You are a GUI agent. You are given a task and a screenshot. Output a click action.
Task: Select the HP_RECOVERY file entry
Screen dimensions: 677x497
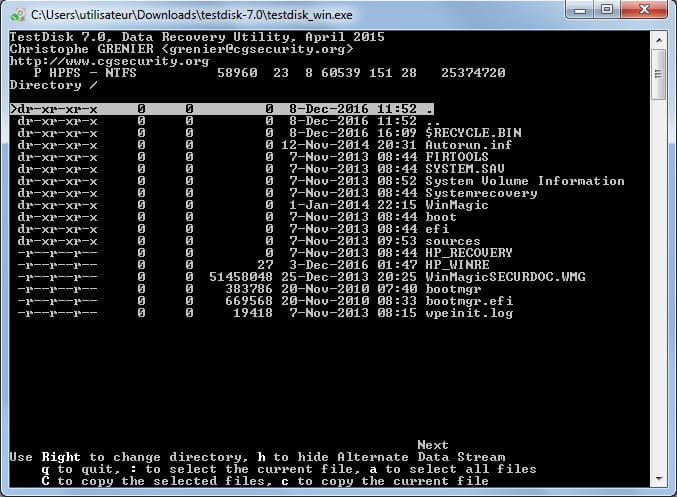[x=265, y=253]
